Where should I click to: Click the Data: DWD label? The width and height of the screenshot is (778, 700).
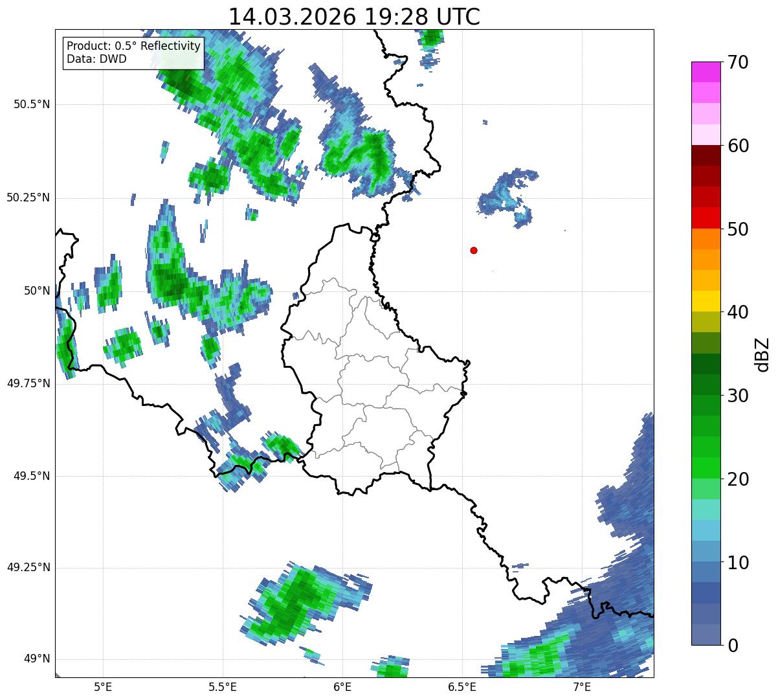(x=96, y=59)
